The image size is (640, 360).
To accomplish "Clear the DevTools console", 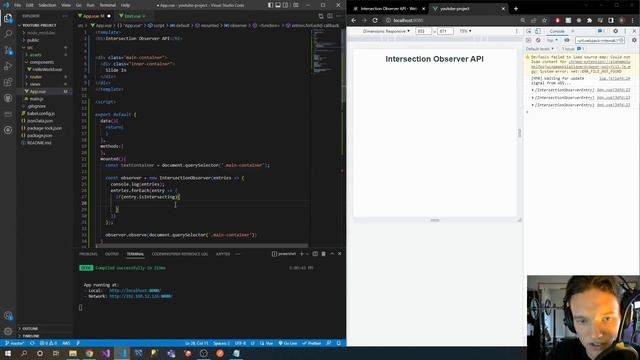I will pos(538,40).
